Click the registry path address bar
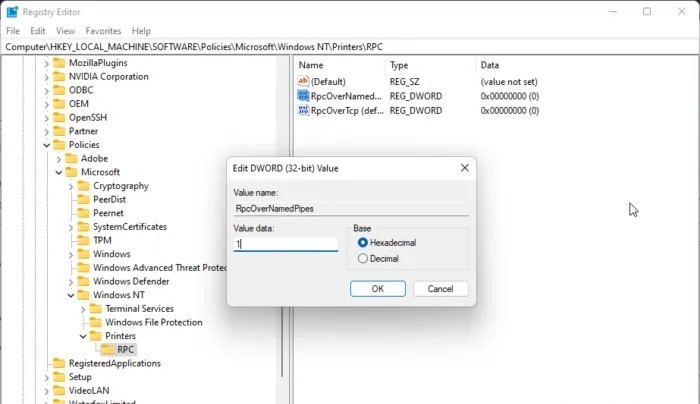 coord(350,46)
